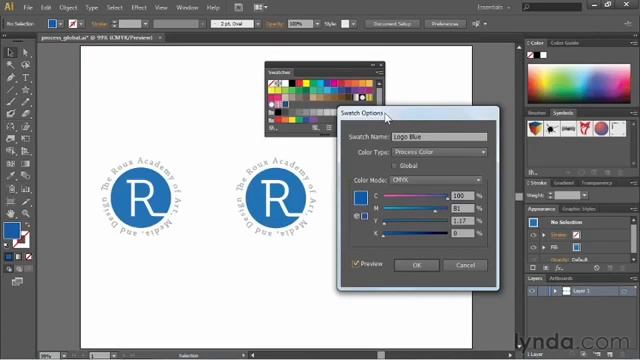Viewport: 640px width, 360px height.
Task: Select the Pencil tool
Action: point(25,102)
